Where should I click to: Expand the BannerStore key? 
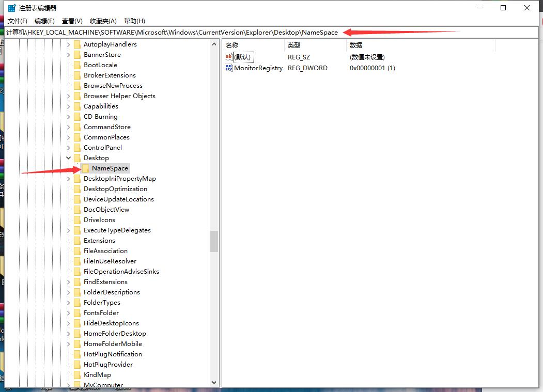pyautogui.click(x=68, y=55)
